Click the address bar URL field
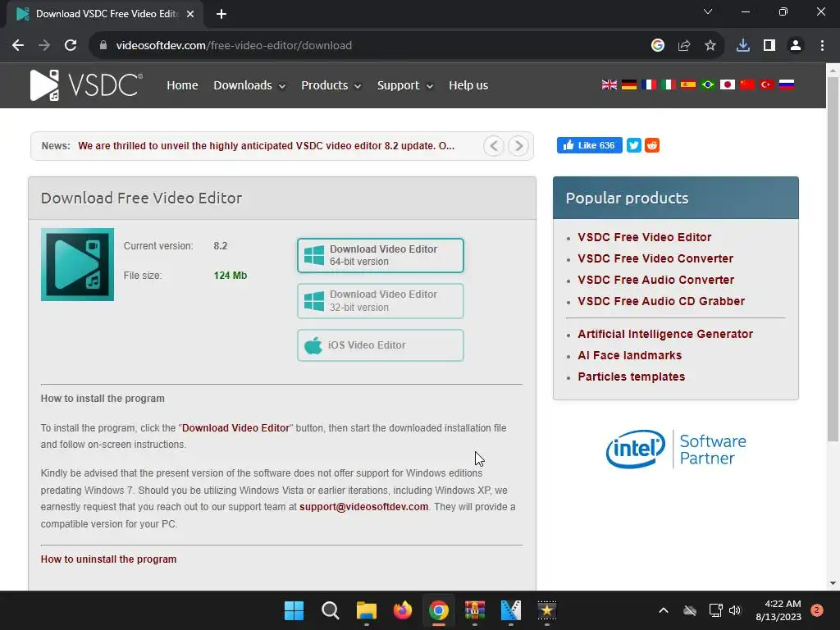840x630 pixels. point(370,46)
